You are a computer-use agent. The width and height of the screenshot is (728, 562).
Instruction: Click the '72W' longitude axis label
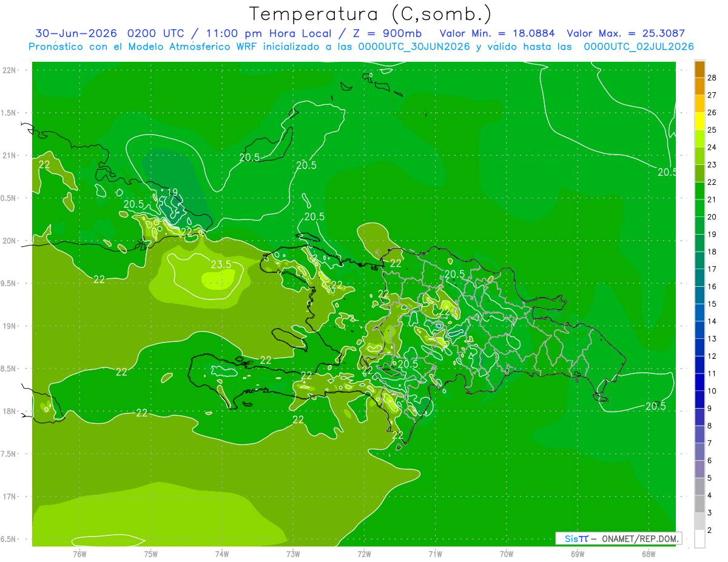click(364, 554)
